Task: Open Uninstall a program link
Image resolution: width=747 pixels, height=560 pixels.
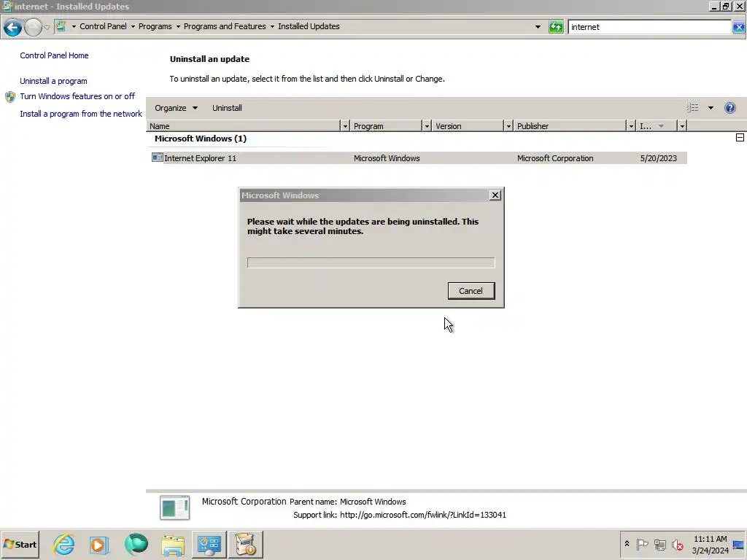Action: (53, 81)
